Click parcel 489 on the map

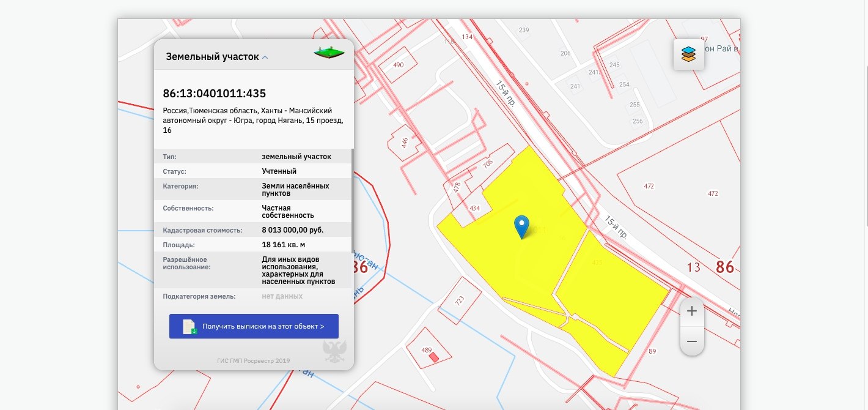point(427,350)
